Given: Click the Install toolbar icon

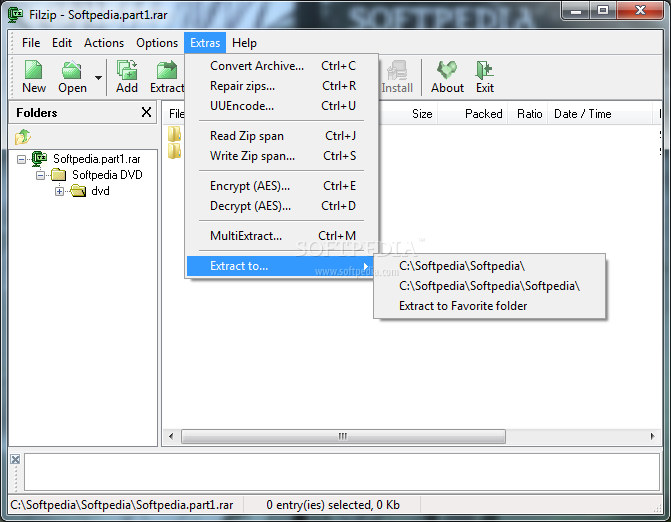Looking at the screenshot, I should [397, 77].
